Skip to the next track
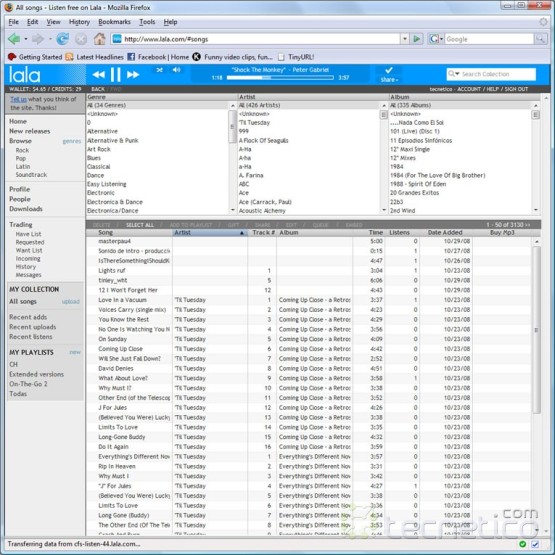This screenshot has height=555, width=555. [x=133, y=75]
